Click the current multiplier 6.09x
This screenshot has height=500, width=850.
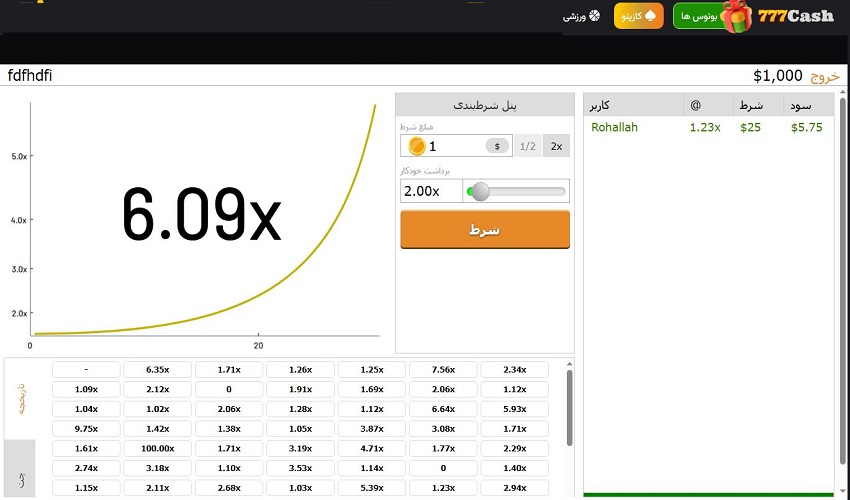[x=201, y=214]
